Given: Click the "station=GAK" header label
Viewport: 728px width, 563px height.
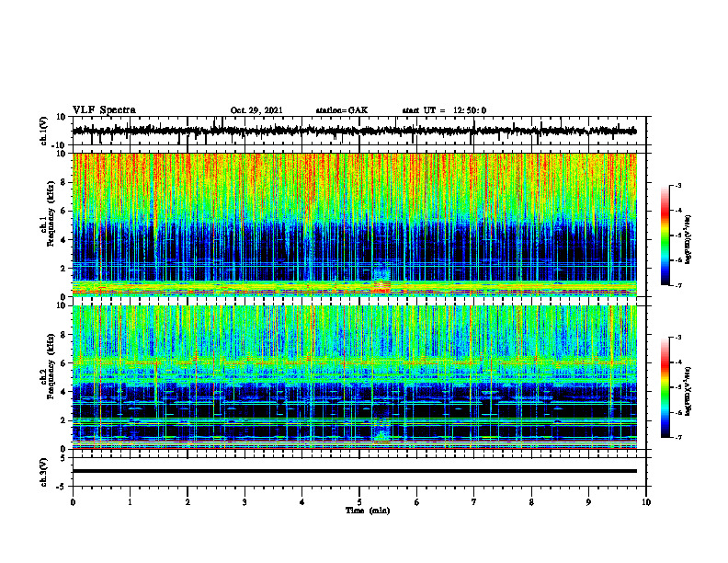Looking at the screenshot, I should click(342, 110).
